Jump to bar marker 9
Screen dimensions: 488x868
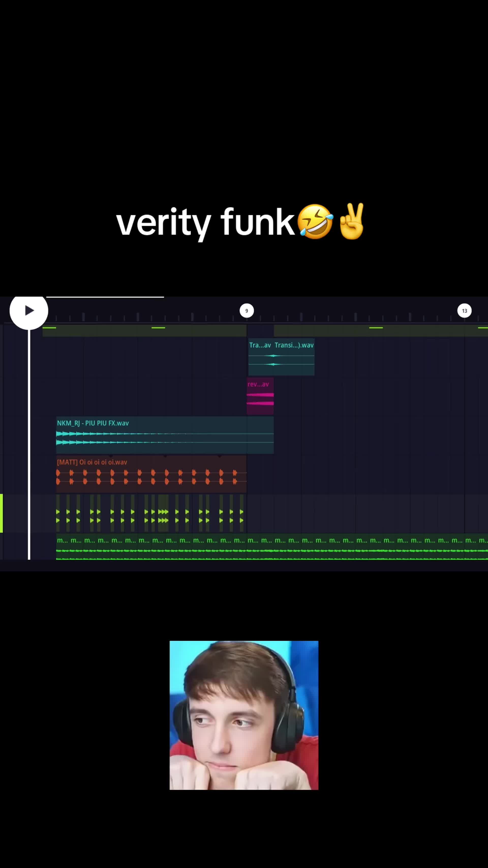[247, 311]
